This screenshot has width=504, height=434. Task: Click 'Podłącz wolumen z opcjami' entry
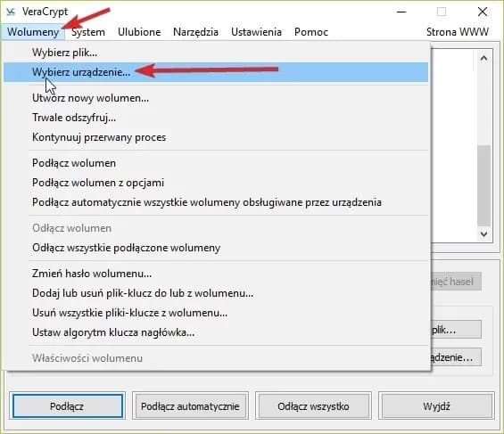tap(216, 183)
